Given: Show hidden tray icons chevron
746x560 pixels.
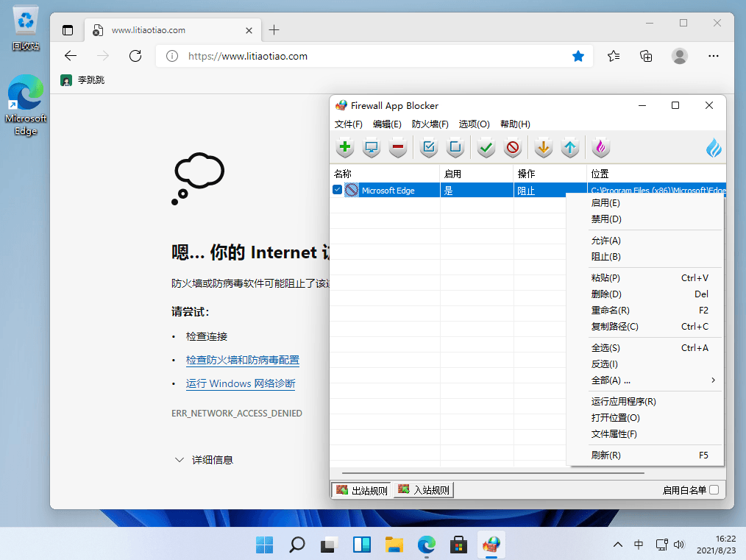Looking at the screenshot, I should tap(617, 545).
